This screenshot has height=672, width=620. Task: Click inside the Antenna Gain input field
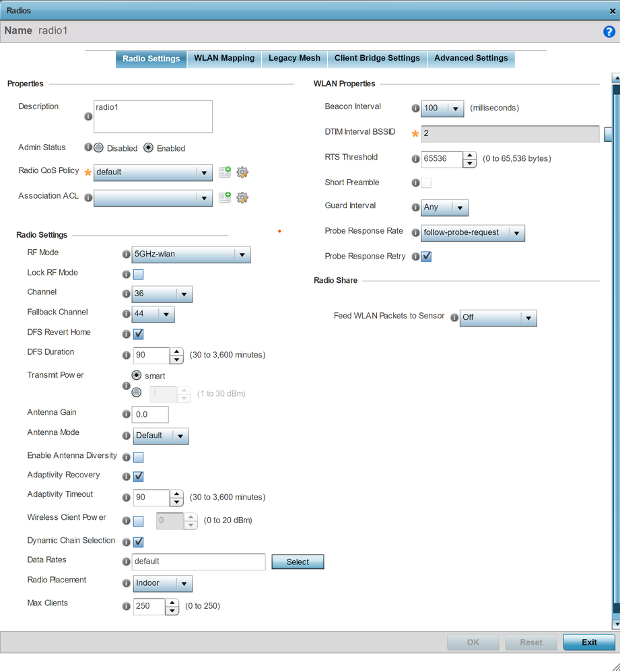(151, 415)
